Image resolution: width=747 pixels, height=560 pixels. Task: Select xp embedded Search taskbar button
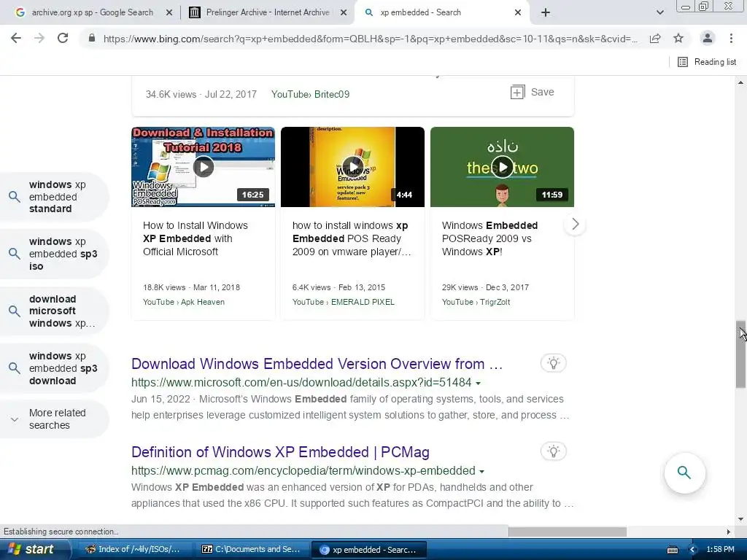368,550
